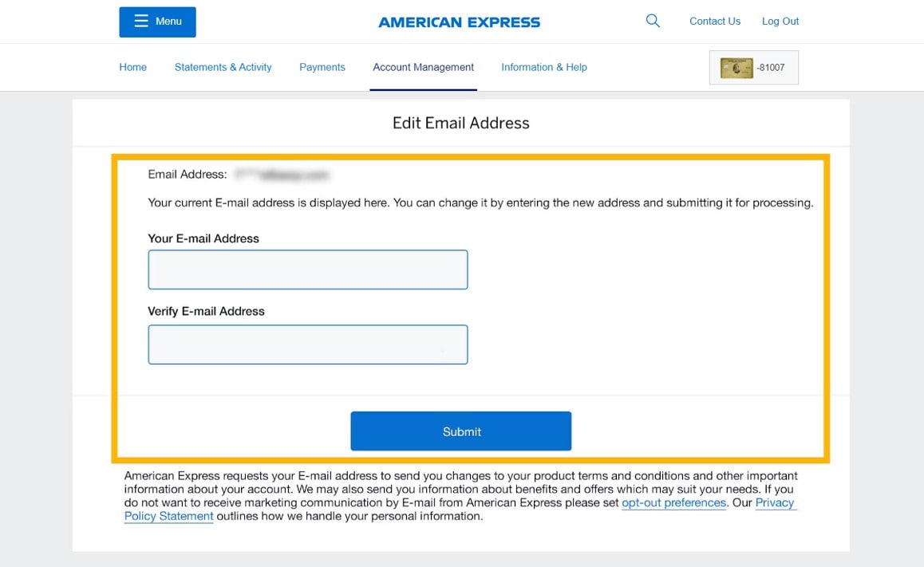924x567 pixels.
Task: Select the Account Management tab
Action: (x=423, y=67)
